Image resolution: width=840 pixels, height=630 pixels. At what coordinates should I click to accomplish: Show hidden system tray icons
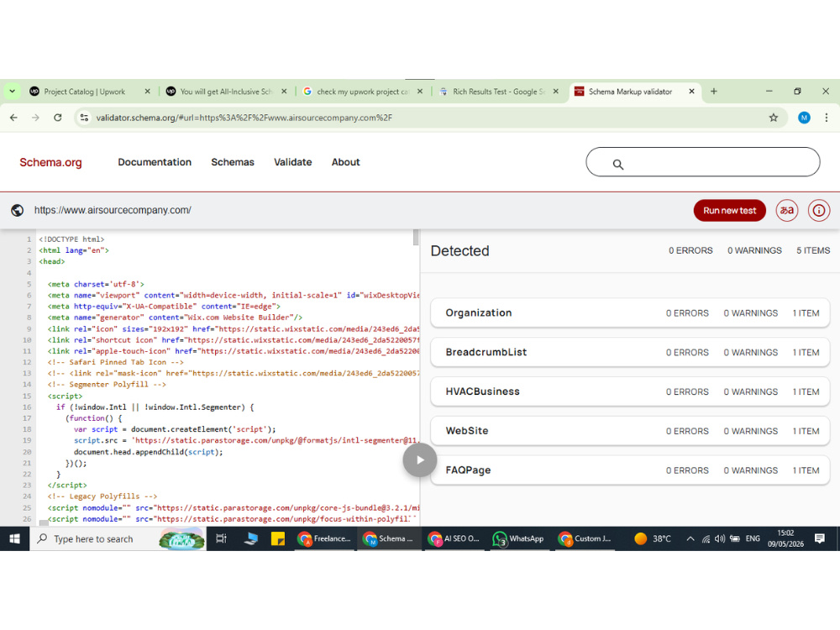(690, 539)
